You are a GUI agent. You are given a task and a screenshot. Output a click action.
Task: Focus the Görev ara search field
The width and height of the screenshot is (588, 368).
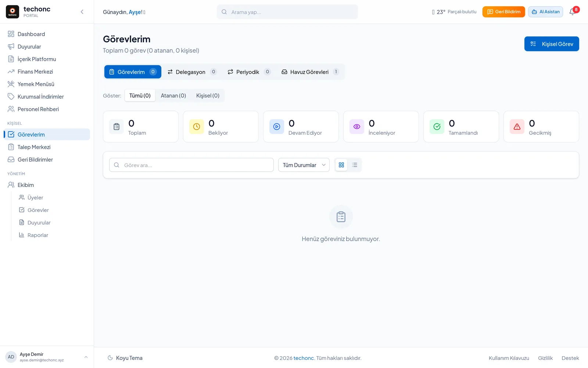point(191,165)
